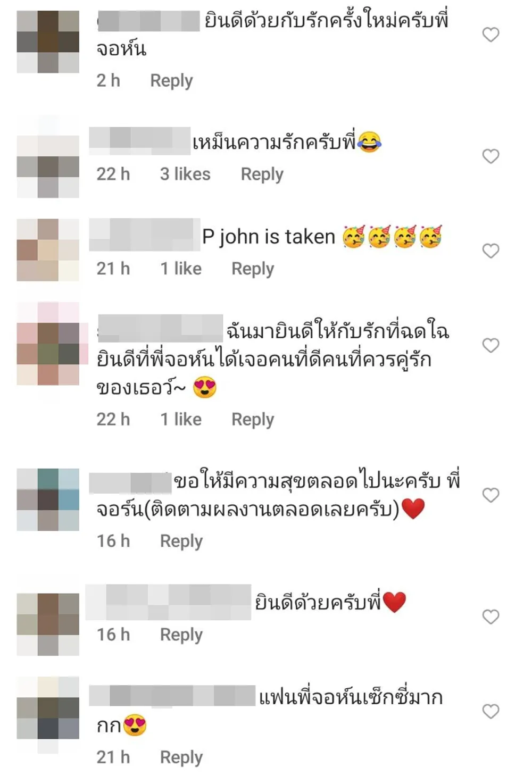
Task: View 1 like on 'P john is taken' comment
Action: pos(181,269)
